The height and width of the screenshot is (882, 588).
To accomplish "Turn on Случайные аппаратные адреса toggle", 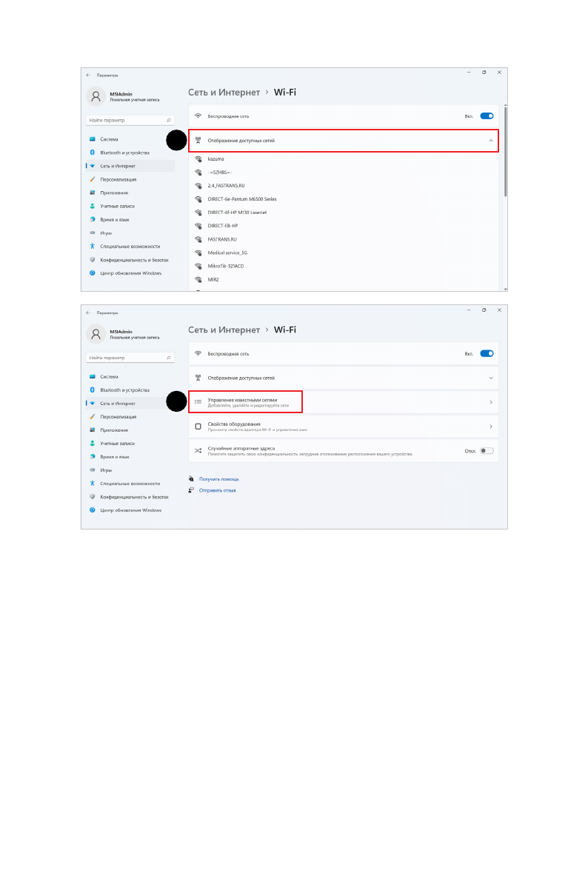I will (487, 450).
